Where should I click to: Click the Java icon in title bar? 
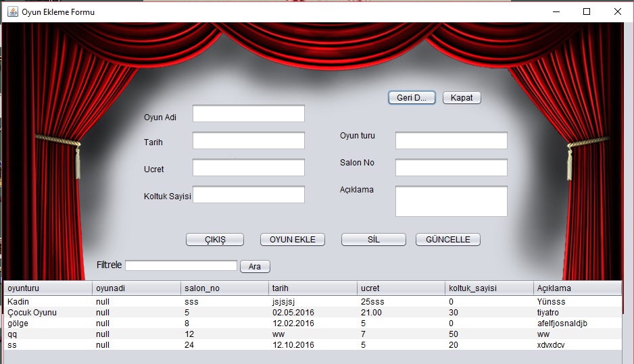pyautogui.click(x=12, y=11)
